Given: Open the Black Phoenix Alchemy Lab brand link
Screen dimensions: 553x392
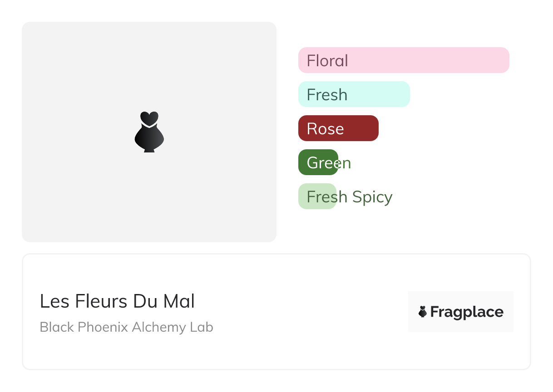Looking at the screenshot, I should (x=126, y=327).
